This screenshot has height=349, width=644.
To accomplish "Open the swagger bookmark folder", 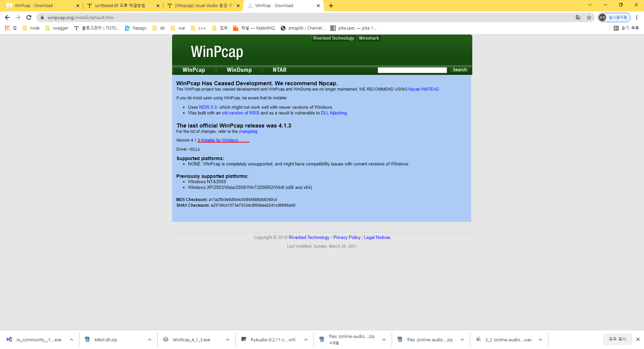I will (x=57, y=28).
